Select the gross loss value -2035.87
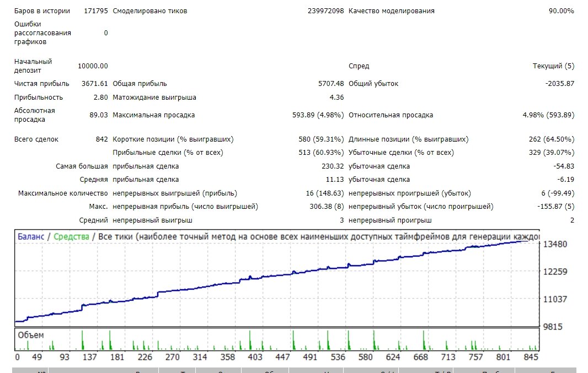588x373 pixels. (559, 84)
